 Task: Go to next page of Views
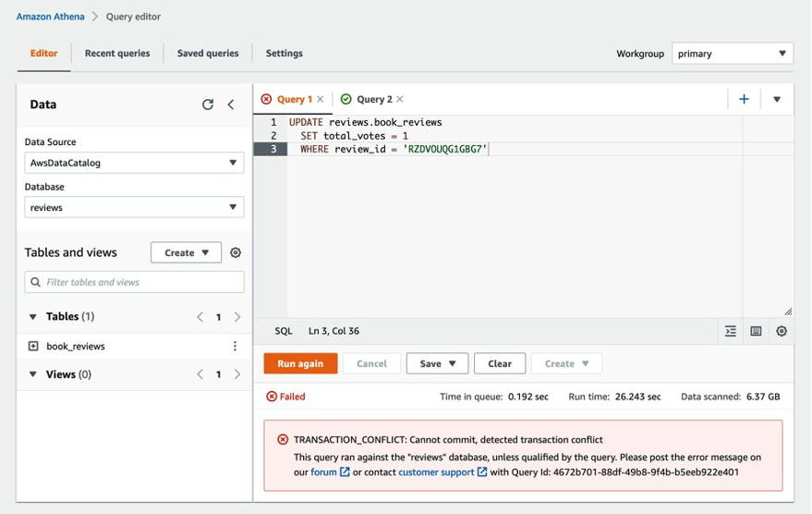237,374
